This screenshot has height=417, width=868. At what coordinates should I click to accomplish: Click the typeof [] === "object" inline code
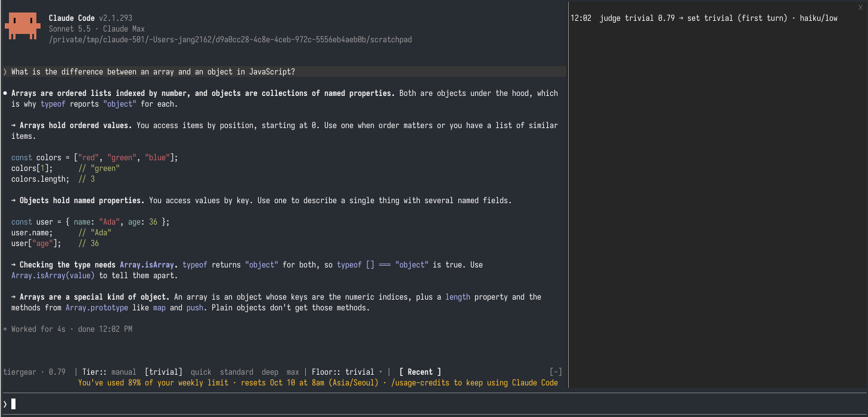click(383, 264)
